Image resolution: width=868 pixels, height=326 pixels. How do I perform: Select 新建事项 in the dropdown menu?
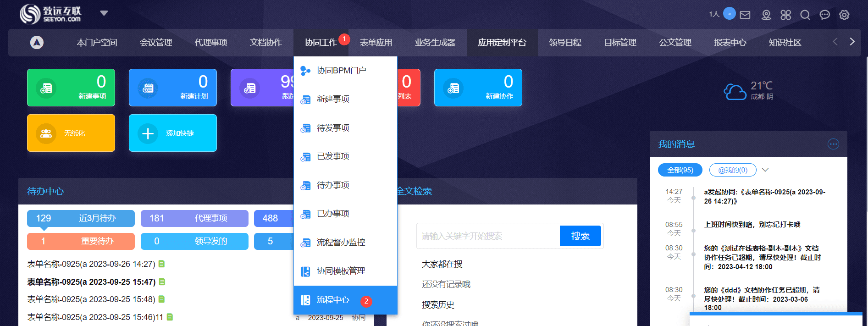(x=345, y=99)
